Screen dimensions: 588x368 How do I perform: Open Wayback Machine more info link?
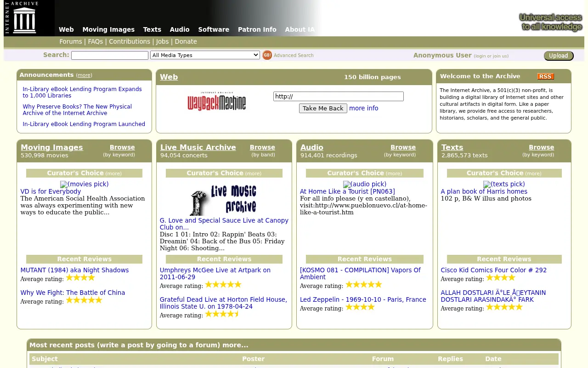click(364, 108)
